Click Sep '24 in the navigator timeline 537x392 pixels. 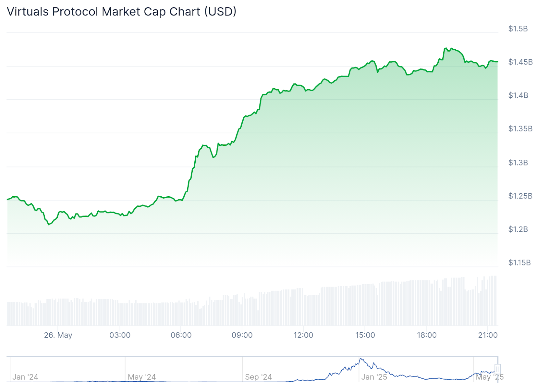click(x=258, y=377)
